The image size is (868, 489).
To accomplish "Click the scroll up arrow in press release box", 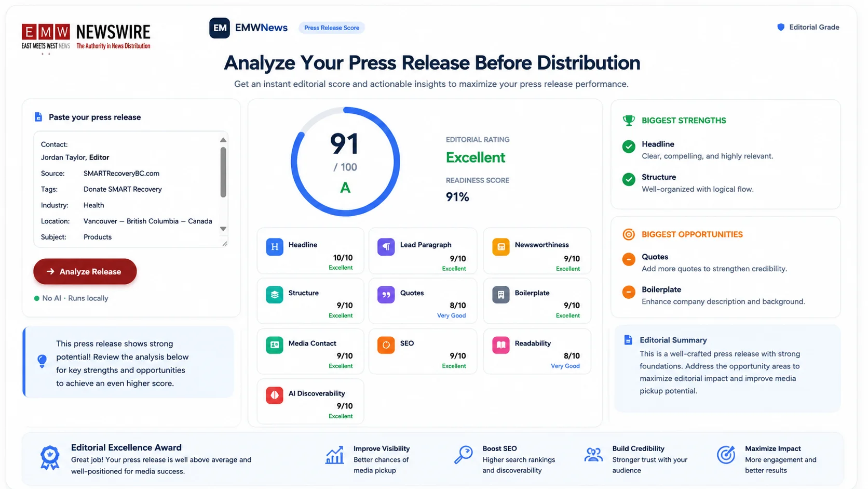I will tap(223, 140).
